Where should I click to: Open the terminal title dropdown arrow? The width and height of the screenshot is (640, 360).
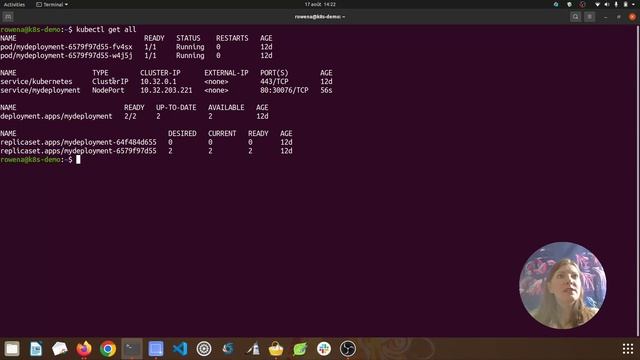[x=344, y=17]
